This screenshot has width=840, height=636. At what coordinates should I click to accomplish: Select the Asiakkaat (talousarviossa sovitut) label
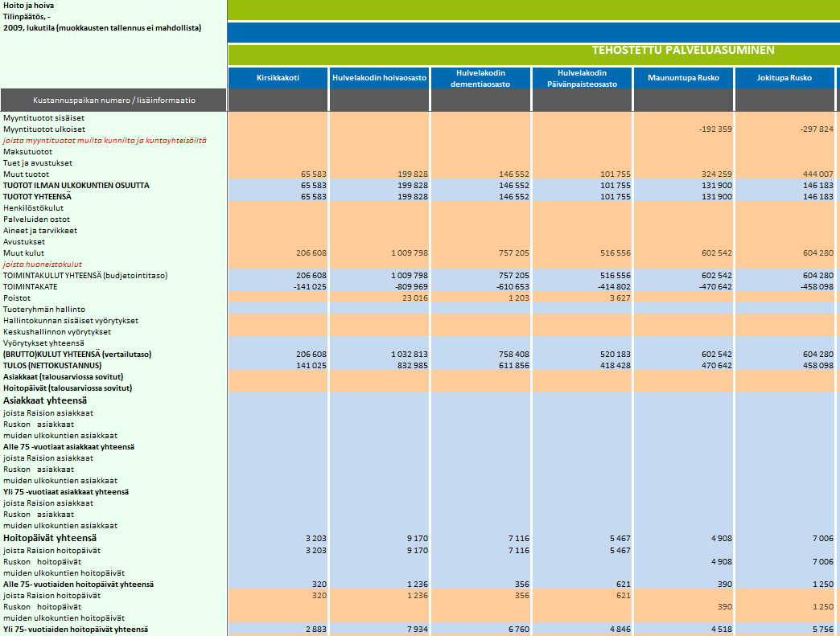coord(64,376)
